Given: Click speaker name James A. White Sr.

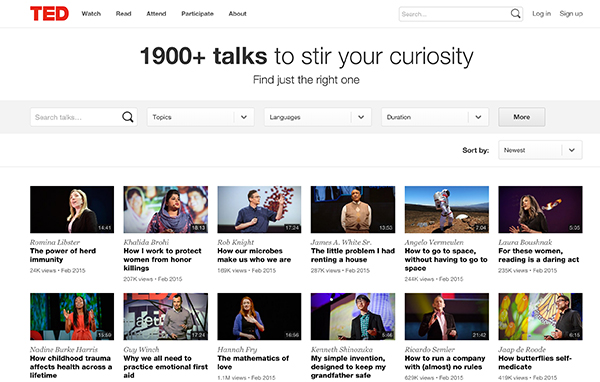Looking at the screenshot, I should coord(341,242).
